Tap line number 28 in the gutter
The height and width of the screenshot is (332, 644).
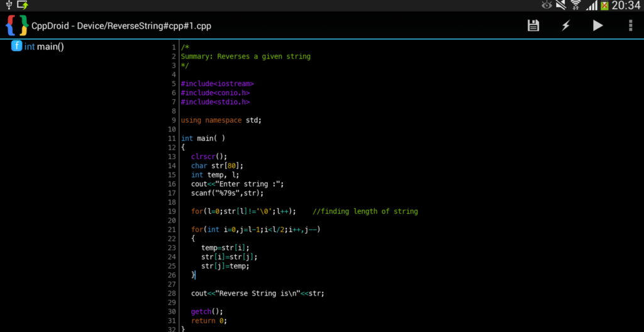coord(172,294)
